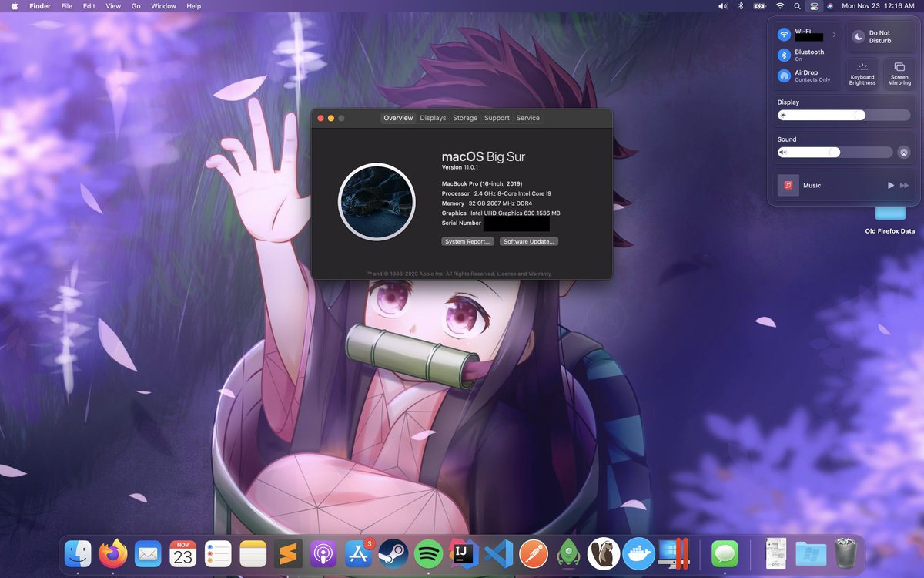Open Old Firefox Data desktop folder
The width and height of the screenshot is (924, 578).
(890, 220)
